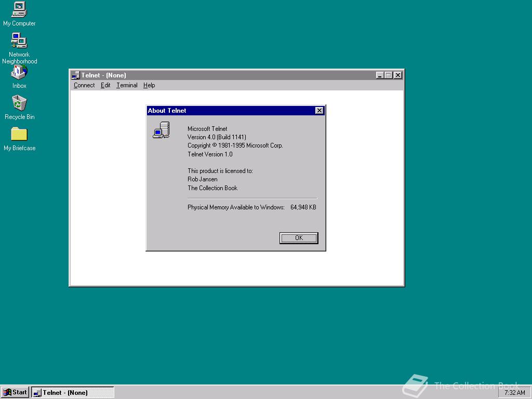Click the 'Copyright © 1981-1995 Microsoft Corp.' line
The height and width of the screenshot is (399, 532).
pos(235,145)
